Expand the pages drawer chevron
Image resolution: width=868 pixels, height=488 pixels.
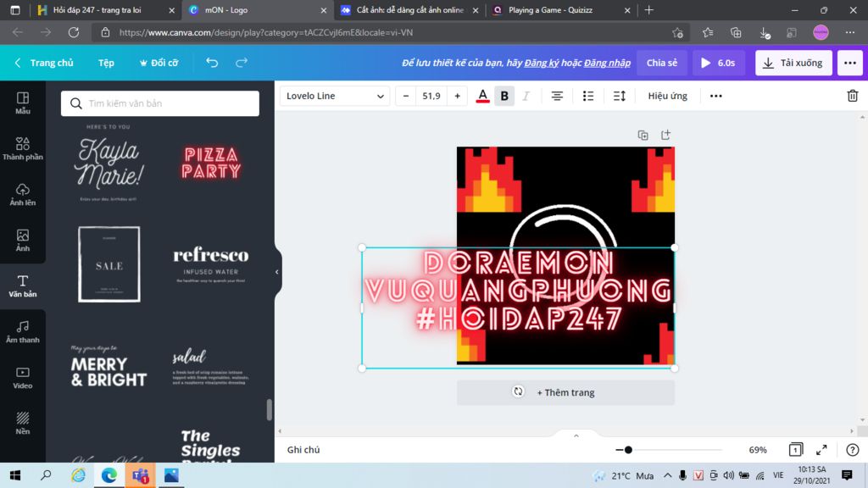click(576, 436)
